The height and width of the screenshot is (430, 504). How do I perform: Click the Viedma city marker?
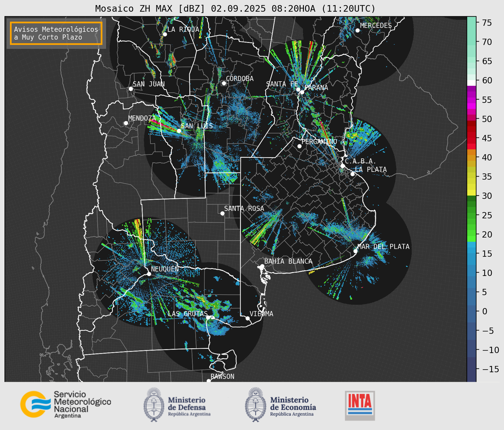coord(248,318)
